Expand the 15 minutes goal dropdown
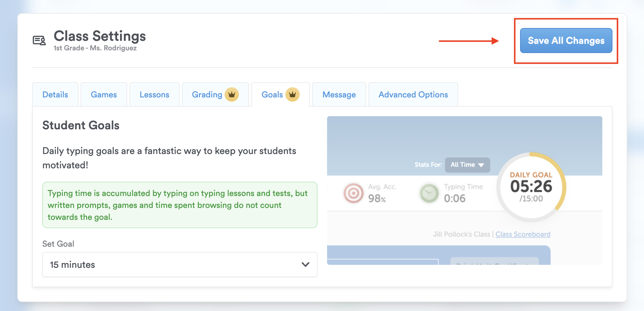This screenshot has width=644, height=311. click(180, 265)
